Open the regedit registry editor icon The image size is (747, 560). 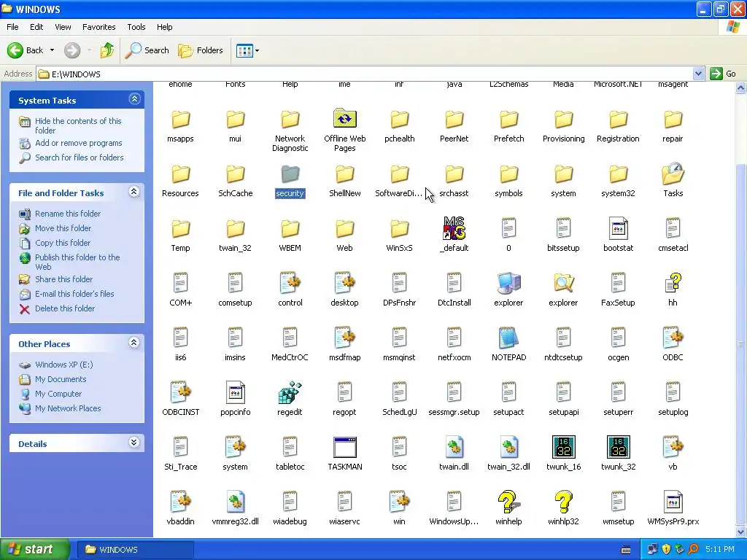click(290, 392)
